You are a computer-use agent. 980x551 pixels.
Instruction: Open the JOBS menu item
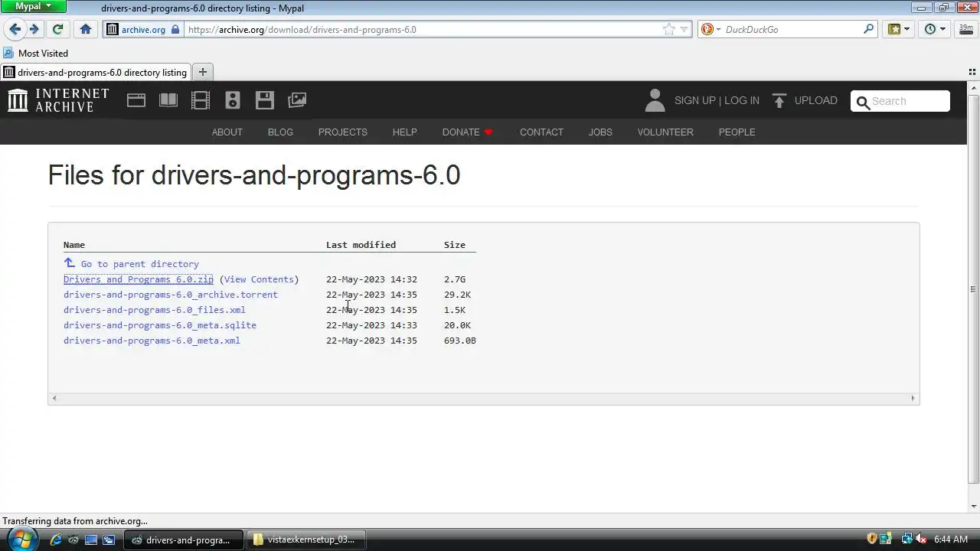click(600, 132)
